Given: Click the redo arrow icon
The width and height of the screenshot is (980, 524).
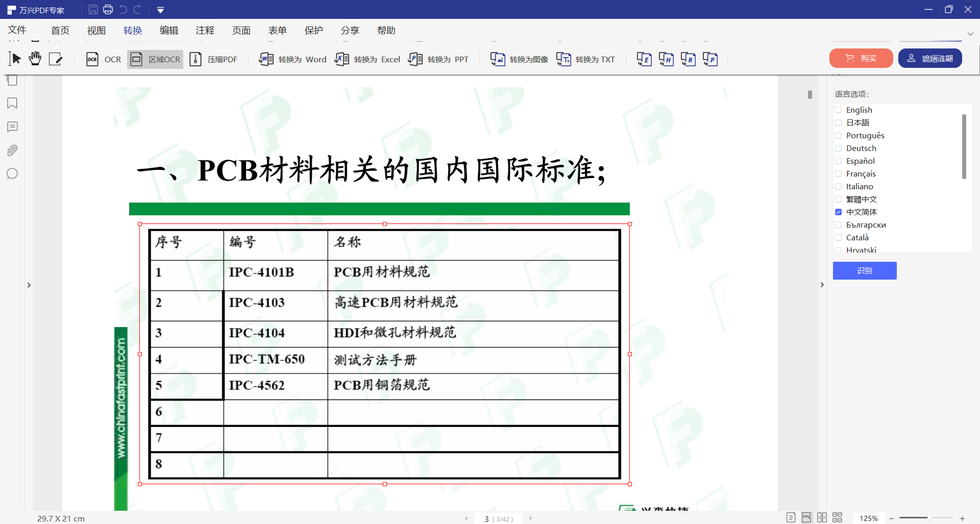Looking at the screenshot, I should (x=137, y=10).
